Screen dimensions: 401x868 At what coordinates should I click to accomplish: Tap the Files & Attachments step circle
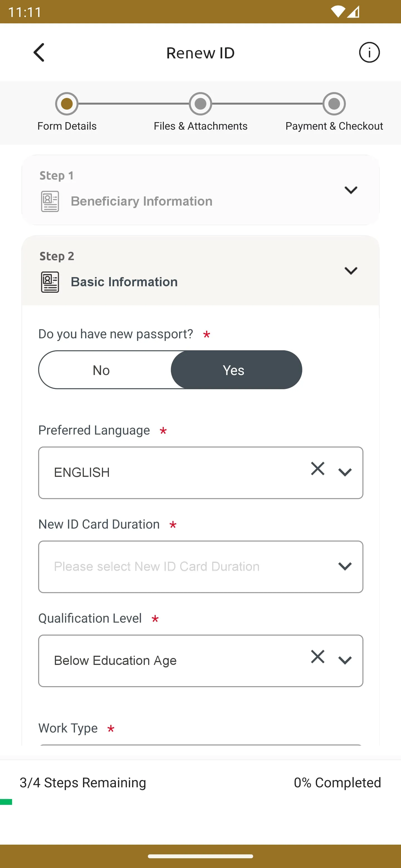[200, 104]
